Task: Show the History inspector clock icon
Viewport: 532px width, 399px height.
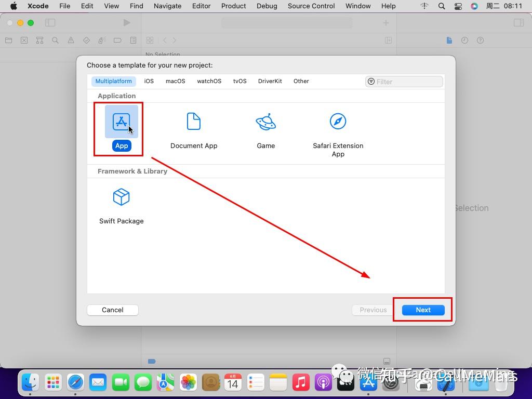Action: point(464,41)
